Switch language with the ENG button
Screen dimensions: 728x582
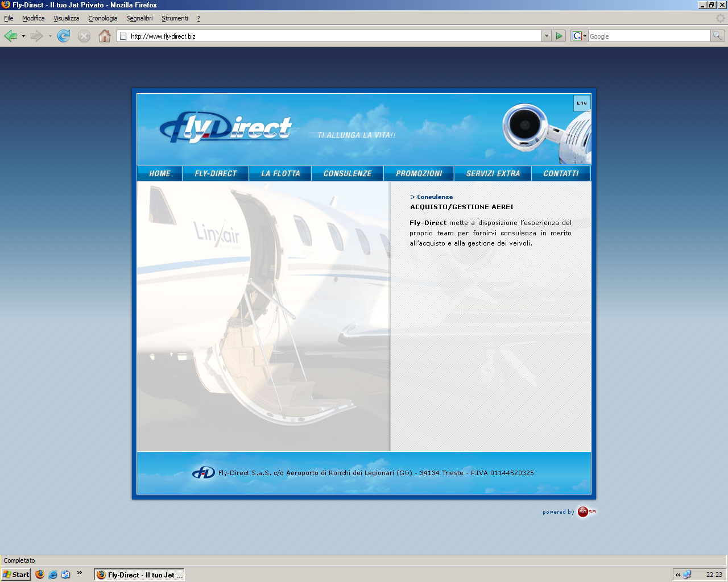point(582,103)
